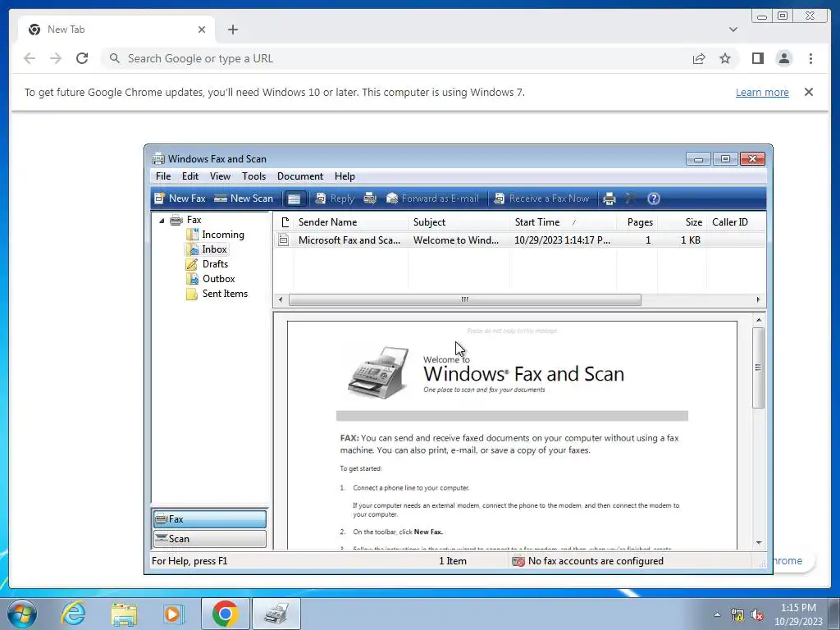Click the fax icon in message row

[x=283, y=240]
